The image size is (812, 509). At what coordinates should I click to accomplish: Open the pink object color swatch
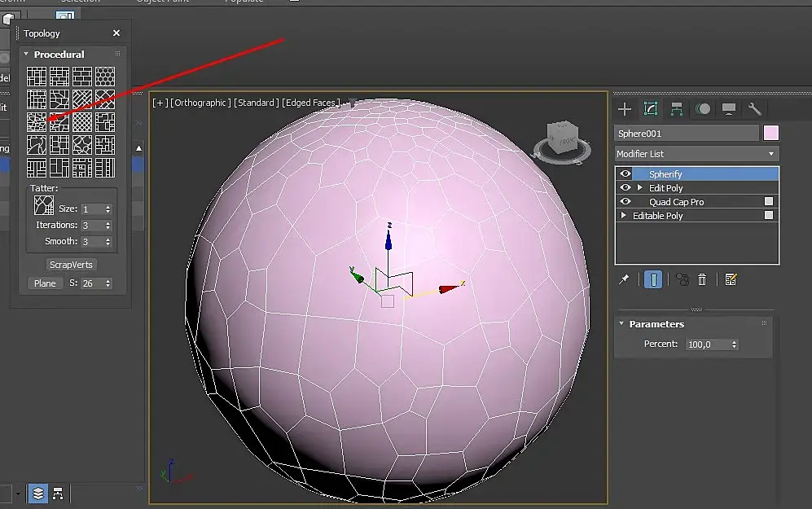click(x=771, y=133)
